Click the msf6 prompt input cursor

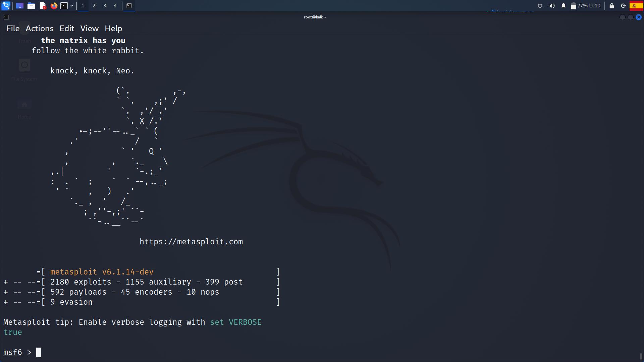click(x=39, y=352)
